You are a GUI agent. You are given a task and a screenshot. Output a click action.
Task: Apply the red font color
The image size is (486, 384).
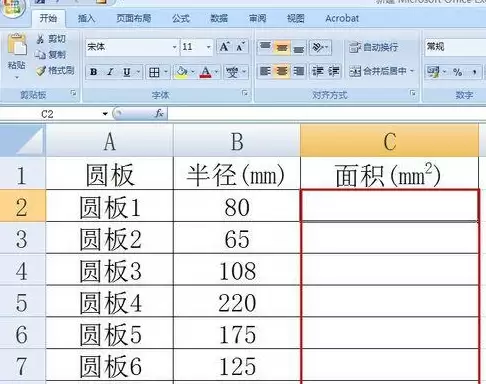pyautogui.click(x=206, y=72)
